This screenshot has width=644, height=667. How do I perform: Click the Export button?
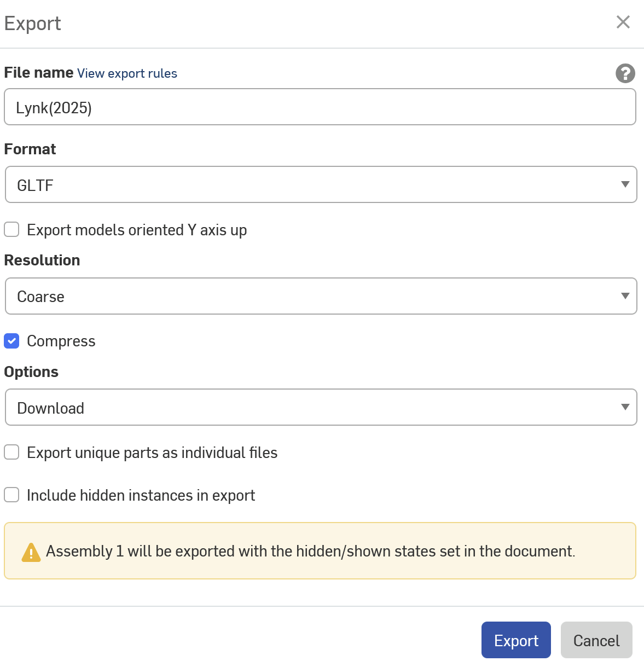pos(516,640)
